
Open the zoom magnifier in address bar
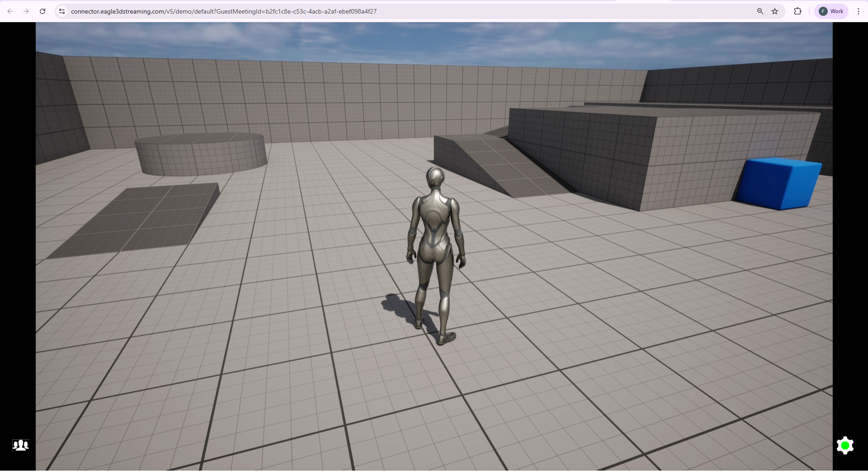(x=760, y=11)
